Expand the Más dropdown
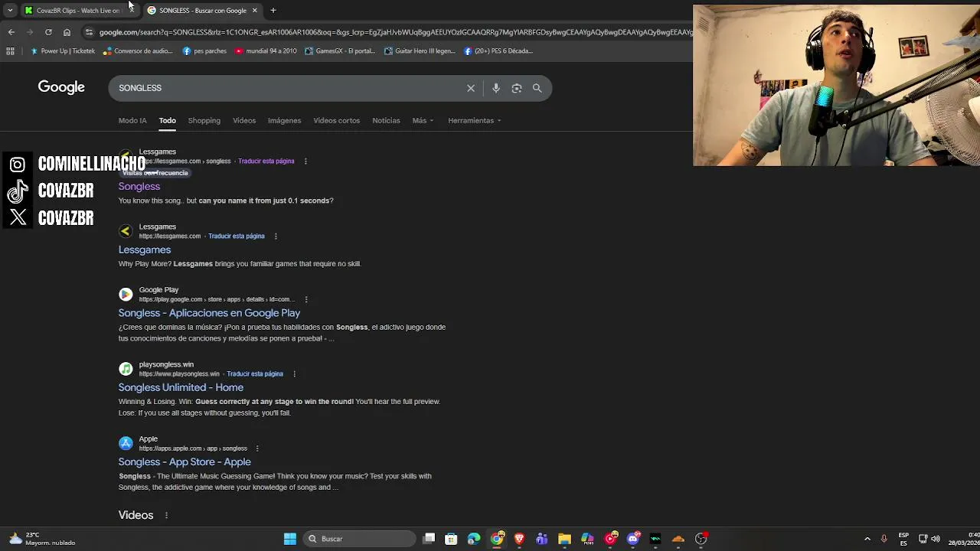This screenshot has height=551, width=980. (423, 120)
